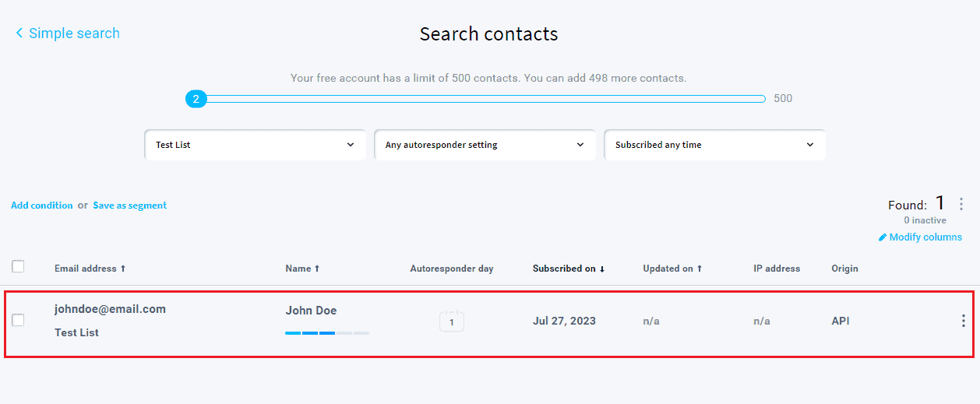Click John Doe's engagement score bar

pyautogui.click(x=327, y=333)
